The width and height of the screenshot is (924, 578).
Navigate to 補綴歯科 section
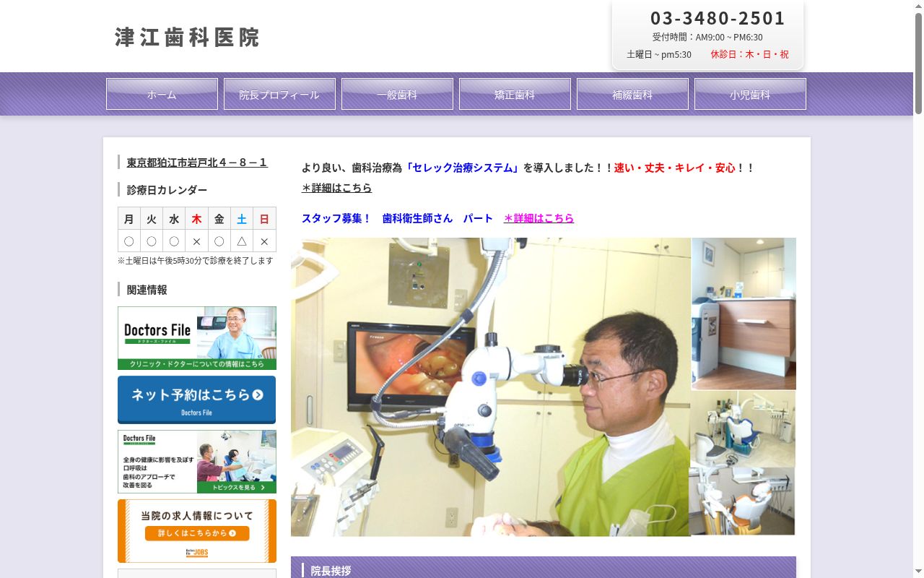632,94
